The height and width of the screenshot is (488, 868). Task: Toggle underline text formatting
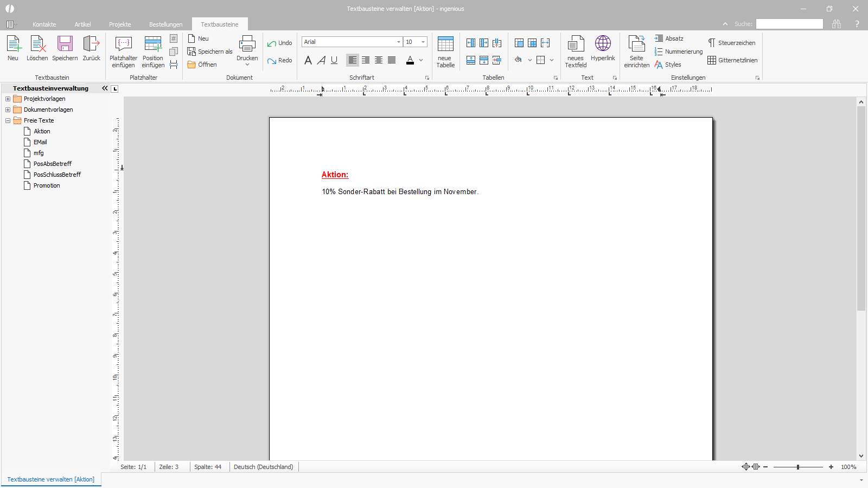pos(334,60)
